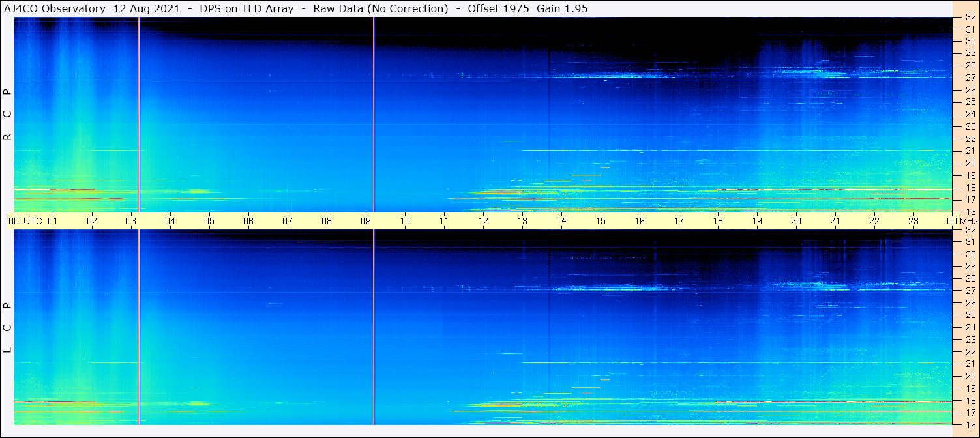The width and height of the screenshot is (980, 438).
Task: Click the "AJ4CO Observatory" title text
Action: point(55,9)
